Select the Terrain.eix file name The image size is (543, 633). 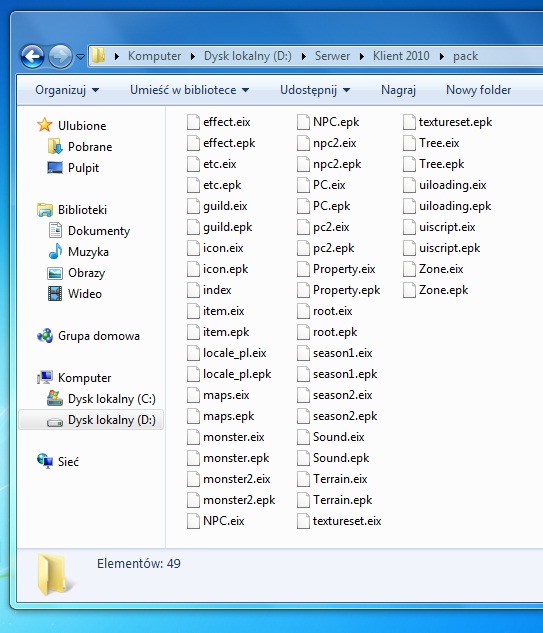pos(340,479)
